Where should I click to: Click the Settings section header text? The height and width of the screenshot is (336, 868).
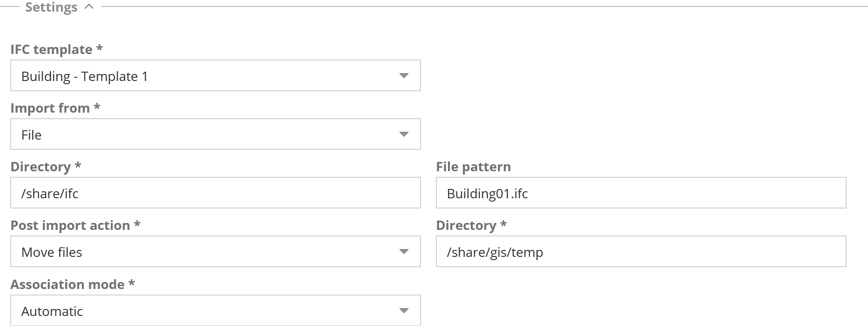[51, 7]
